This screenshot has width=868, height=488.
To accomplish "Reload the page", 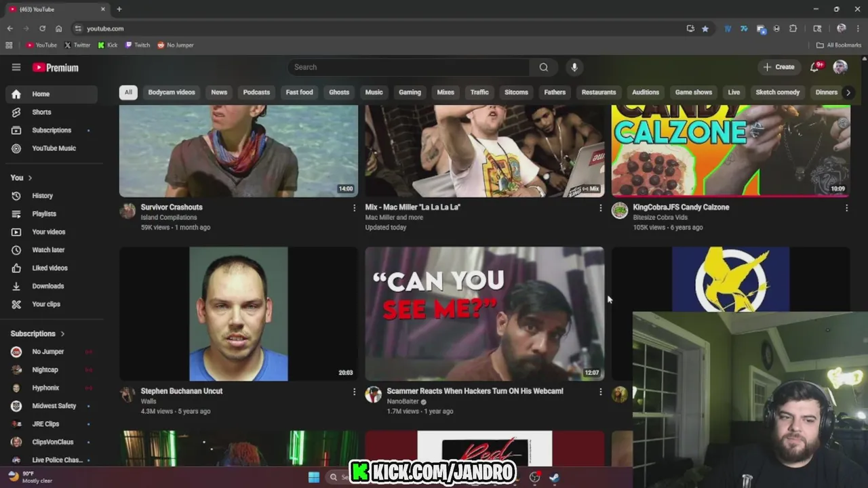I will tap(42, 28).
